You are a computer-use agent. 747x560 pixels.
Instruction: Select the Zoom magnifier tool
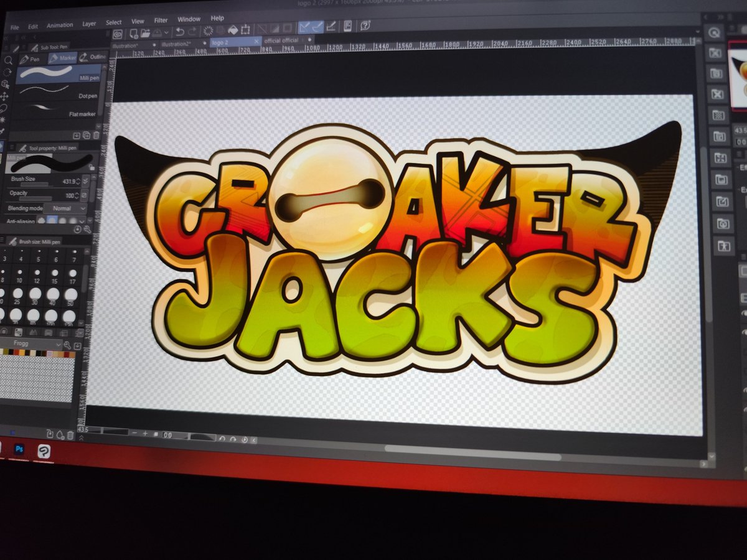pyautogui.click(x=8, y=60)
